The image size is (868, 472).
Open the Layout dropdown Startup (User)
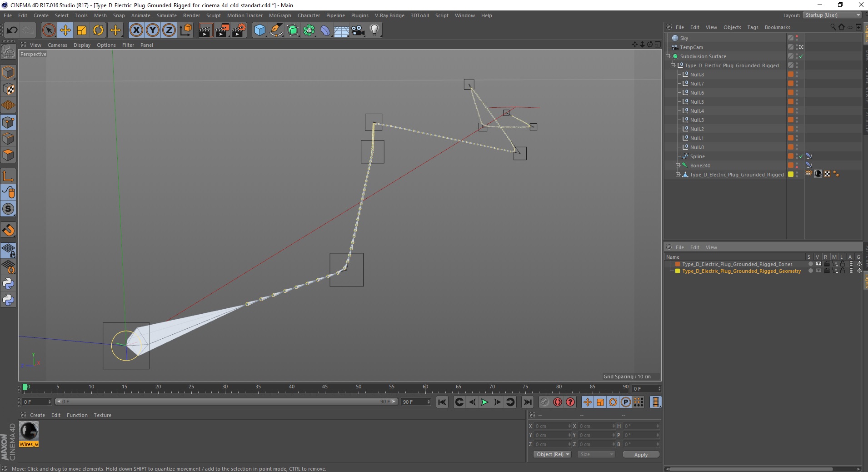point(832,15)
